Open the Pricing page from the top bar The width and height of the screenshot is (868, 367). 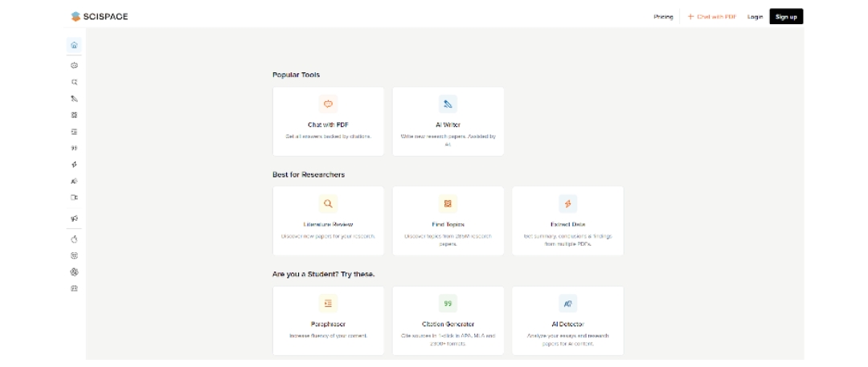663,16
